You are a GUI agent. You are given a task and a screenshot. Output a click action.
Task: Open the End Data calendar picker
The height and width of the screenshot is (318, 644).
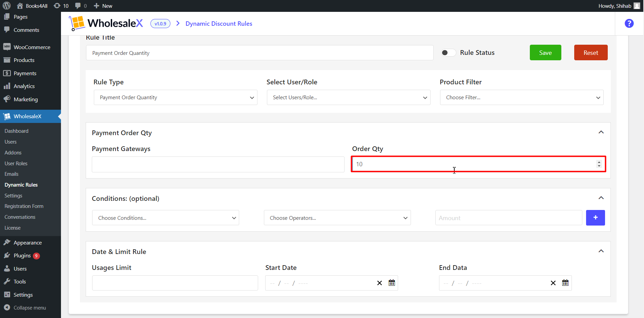[x=565, y=283]
